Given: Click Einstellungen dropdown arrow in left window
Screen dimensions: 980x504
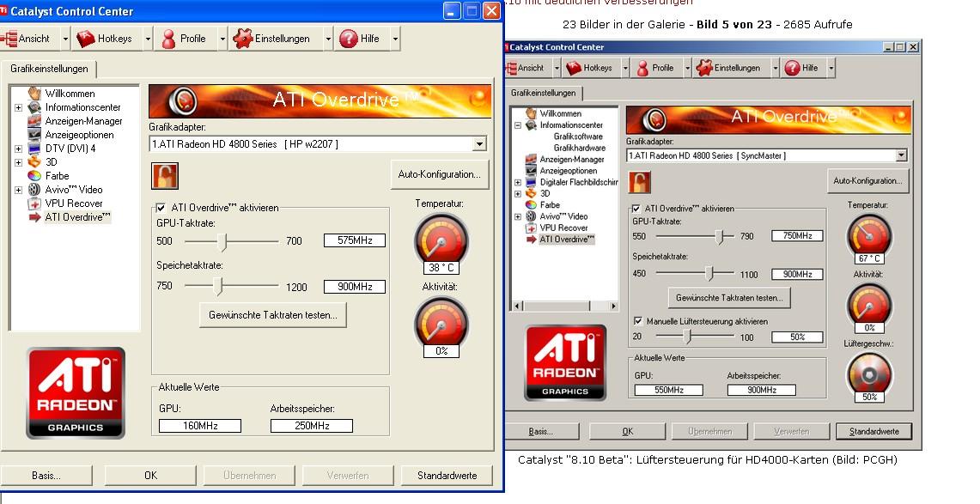Looking at the screenshot, I should pos(328,39).
